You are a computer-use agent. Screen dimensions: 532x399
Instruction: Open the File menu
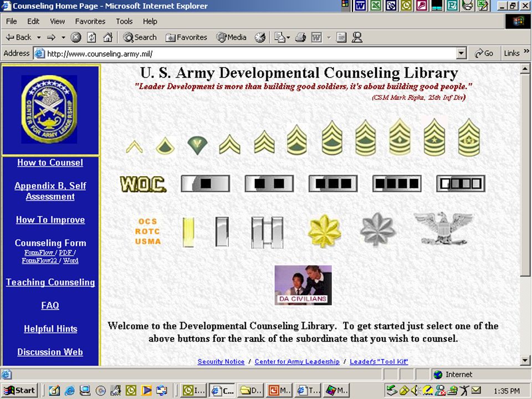(x=11, y=22)
